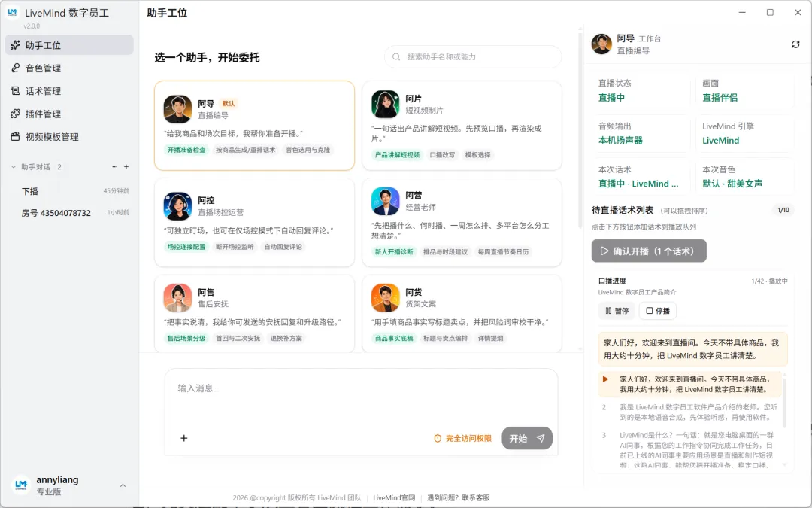Open the 本次话术 setting
This screenshot has width=812, height=508.
pos(641,176)
